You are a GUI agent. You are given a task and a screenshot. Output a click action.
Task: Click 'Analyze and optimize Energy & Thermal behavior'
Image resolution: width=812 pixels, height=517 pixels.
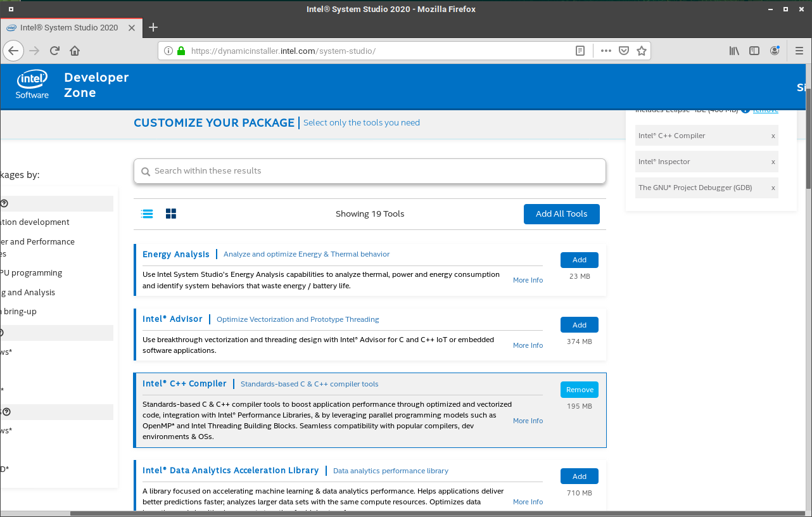click(307, 254)
